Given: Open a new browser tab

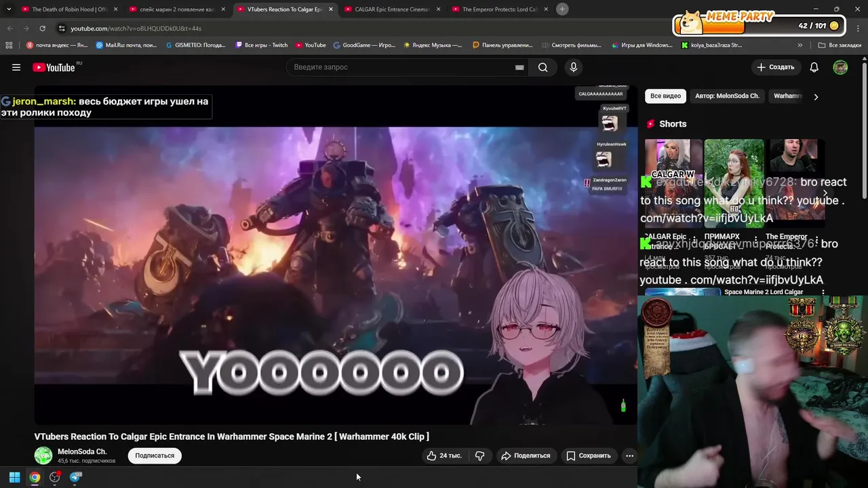Looking at the screenshot, I should point(562,9).
